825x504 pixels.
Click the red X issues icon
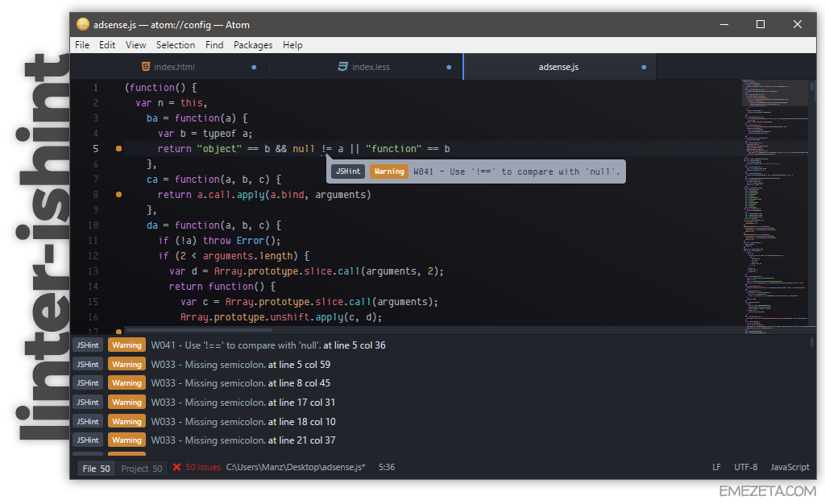tap(176, 467)
